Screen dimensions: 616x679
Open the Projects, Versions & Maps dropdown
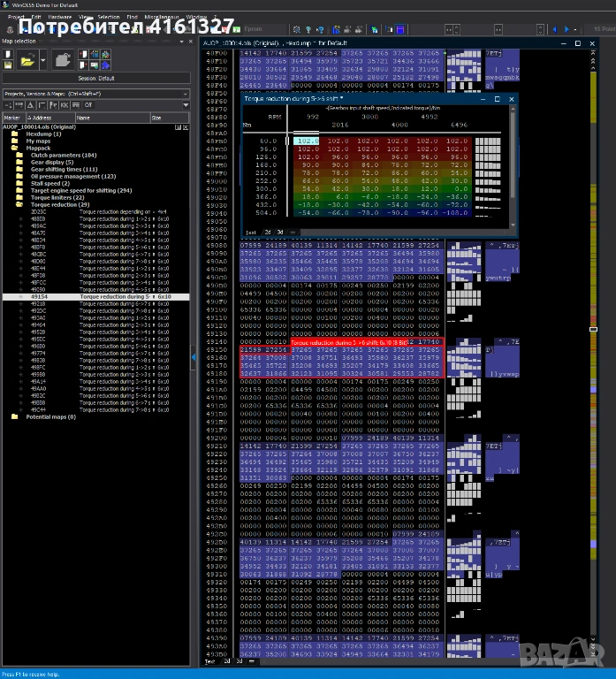[95, 93]
